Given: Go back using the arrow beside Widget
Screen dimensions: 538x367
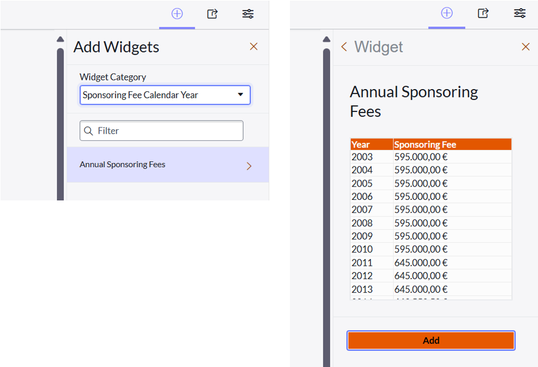Looking at the screenshot, I should [x=344, y=47].
